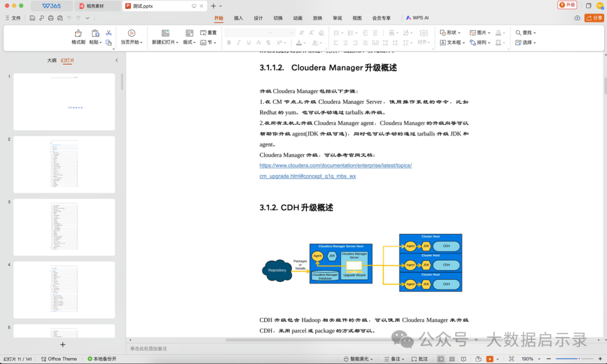607x364 pixels.
Task: Click the Save icon in quick access bar
Action: (32, 18)
